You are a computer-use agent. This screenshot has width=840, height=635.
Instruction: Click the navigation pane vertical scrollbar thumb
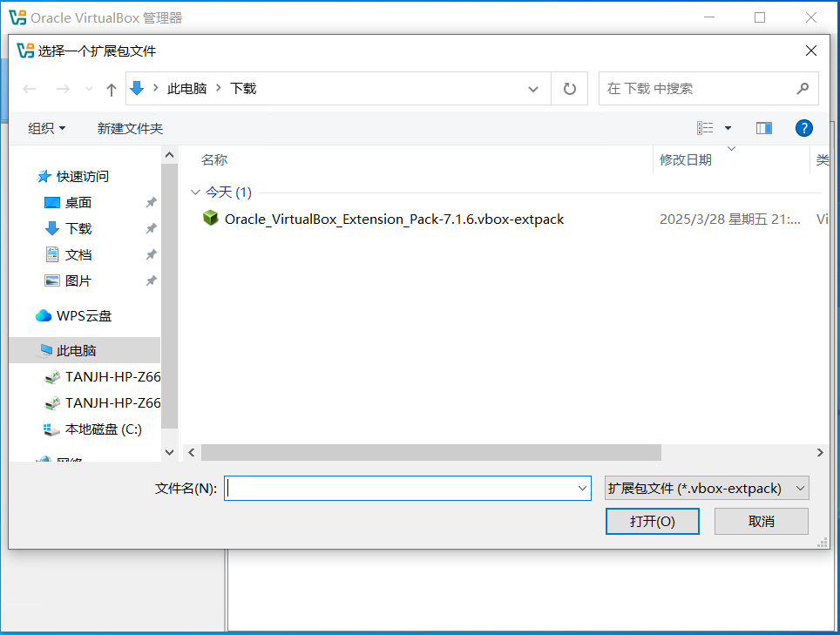pyautogui.click(x=169, y=296)
